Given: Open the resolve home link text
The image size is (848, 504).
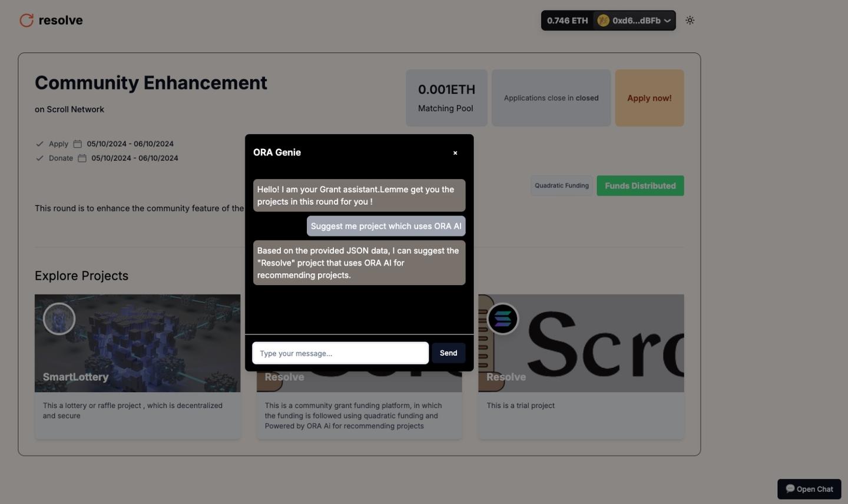Looking at the screenshot, I should [61, 20].
